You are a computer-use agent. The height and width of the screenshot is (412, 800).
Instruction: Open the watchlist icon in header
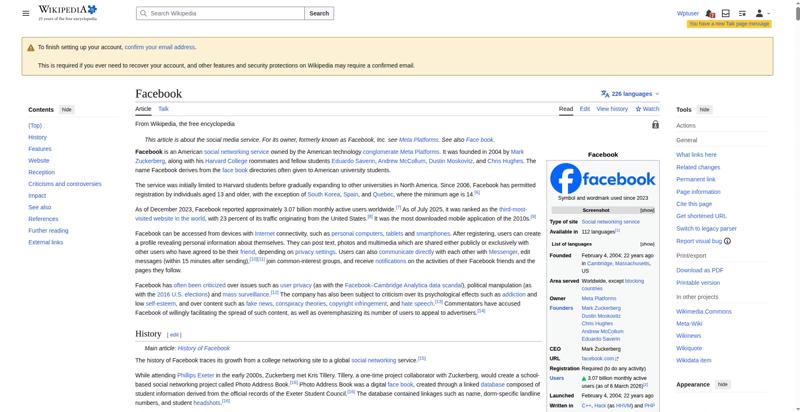[x=742, y=13]
